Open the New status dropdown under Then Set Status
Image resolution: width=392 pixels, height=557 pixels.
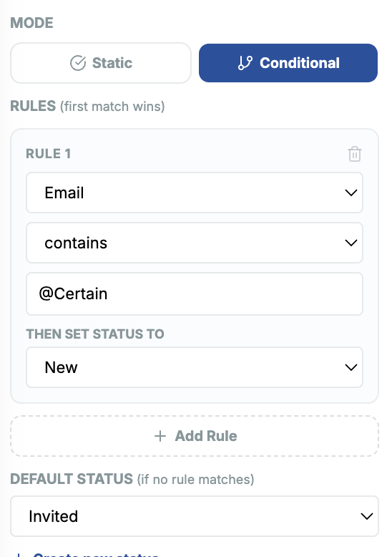pyautogui.click(x=195, y=367)
